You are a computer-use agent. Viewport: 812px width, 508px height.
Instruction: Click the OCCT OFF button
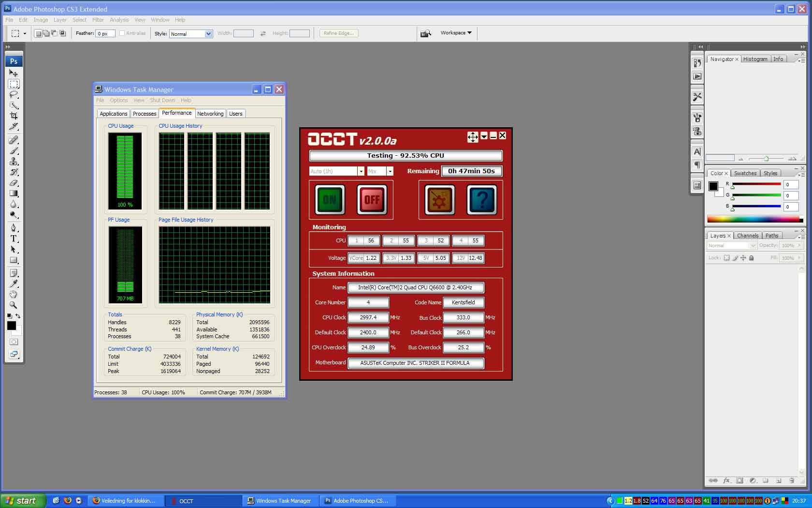point(372,199)
